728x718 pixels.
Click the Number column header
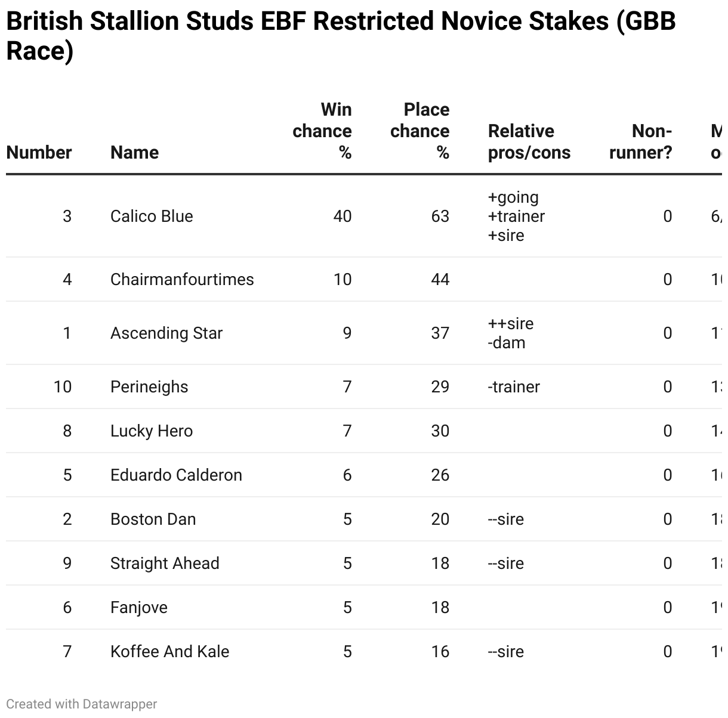[39, 153]
